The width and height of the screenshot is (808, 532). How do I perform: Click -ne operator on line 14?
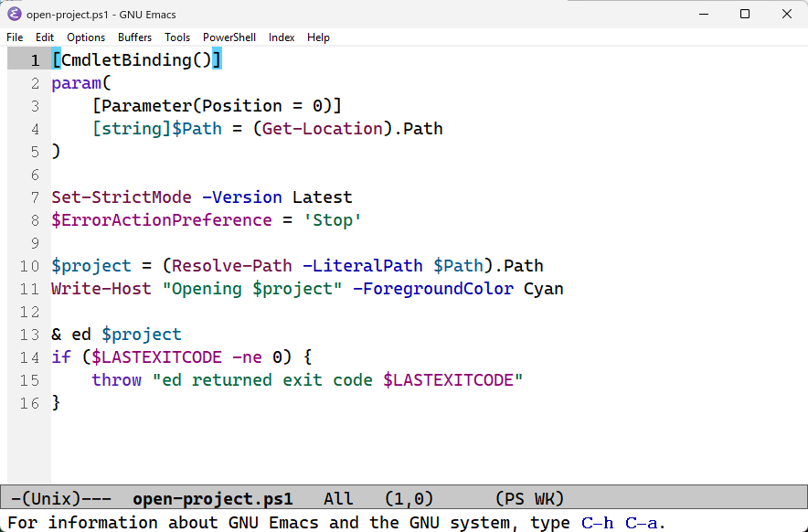tap(248, 357)
